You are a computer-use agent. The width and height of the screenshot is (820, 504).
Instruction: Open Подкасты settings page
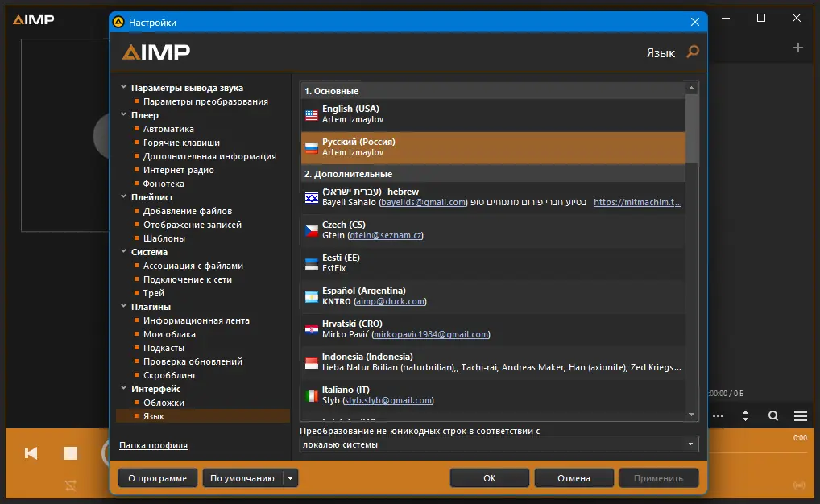[x=164, y=348]
